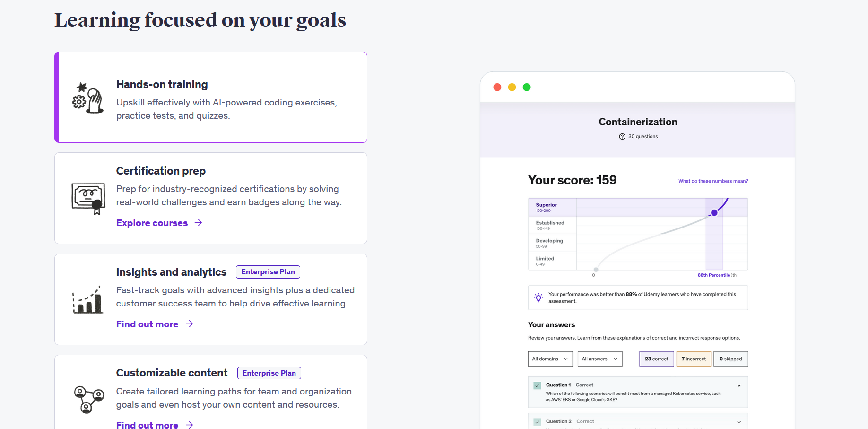Toggle the Question 2 checkbox

coord(537,422)
